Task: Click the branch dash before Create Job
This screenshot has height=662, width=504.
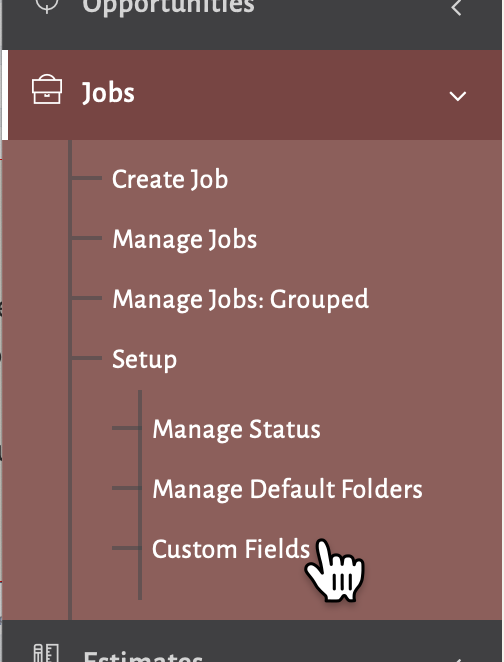Action: point(87,178)
